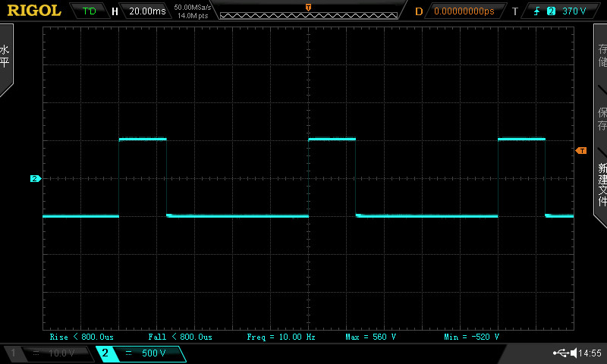The image size is (607, 364).
Task: Click the orange trigger level marker on right edge
Action: (x=581, y=151)
